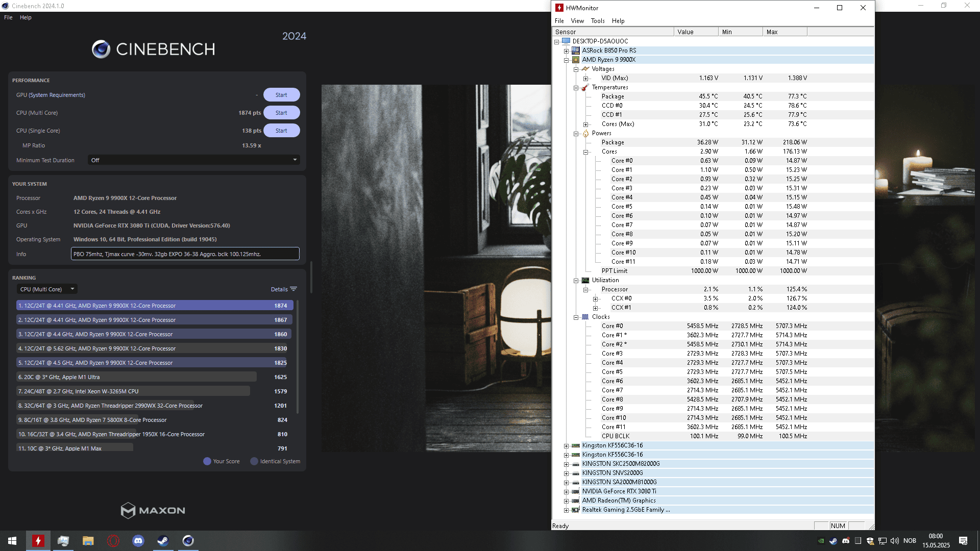Click the motherboard icon beside ASRock B850 Pro RS
Image resolution: width=980 pixels, height=551 pixels.
(x=576, y=51)
